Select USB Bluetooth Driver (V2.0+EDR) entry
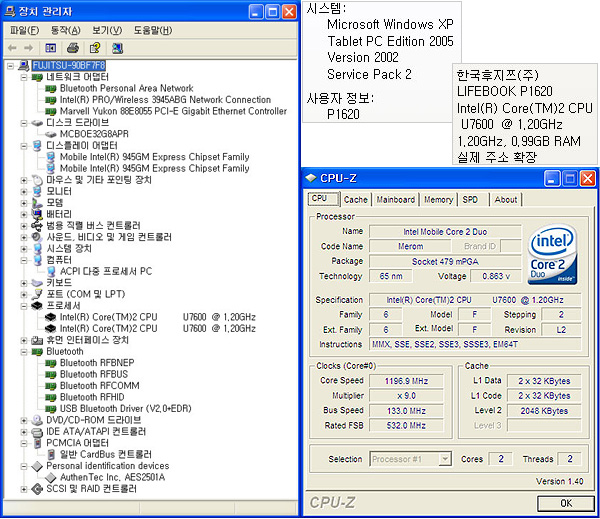Viewport: 600px width, 519px height. (x=126, y=409)
